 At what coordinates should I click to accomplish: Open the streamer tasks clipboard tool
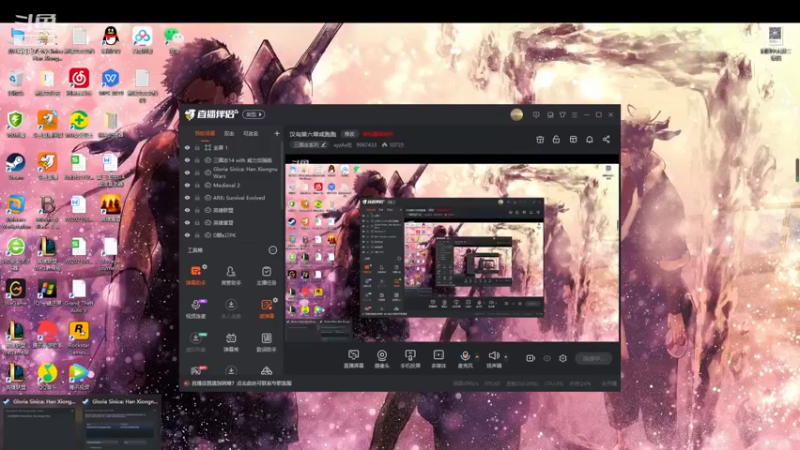[266, 275]
